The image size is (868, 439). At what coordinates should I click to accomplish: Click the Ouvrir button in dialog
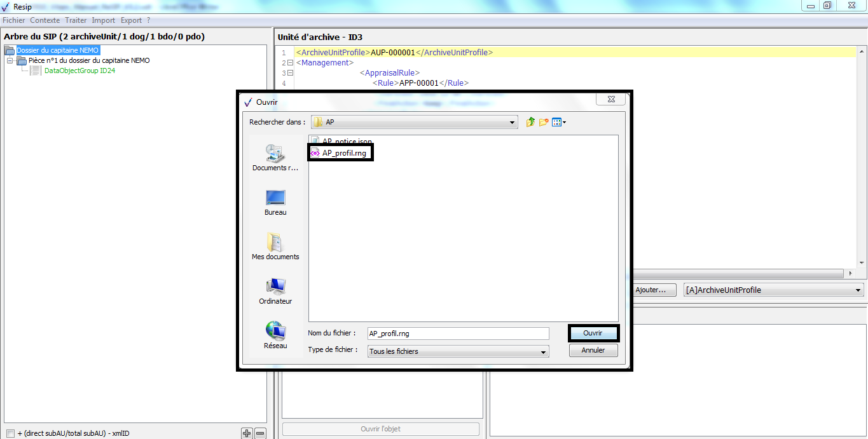pos(593,334)
